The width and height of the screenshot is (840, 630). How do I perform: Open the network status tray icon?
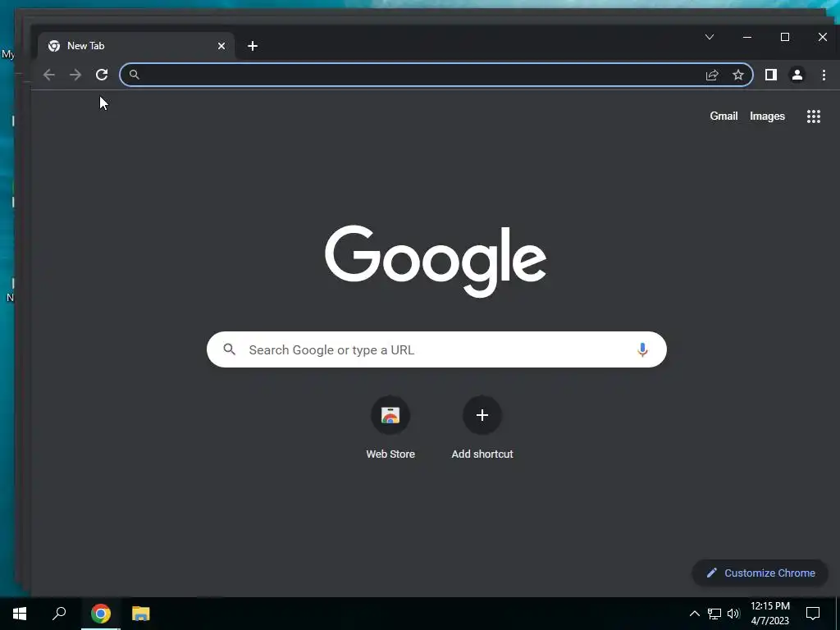coord(714,614)
